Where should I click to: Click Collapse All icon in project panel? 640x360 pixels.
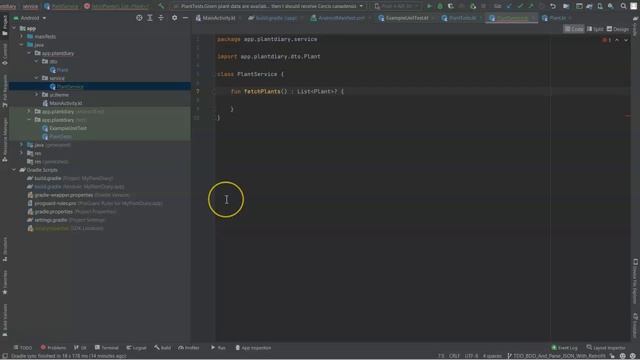tap(161, 18)
